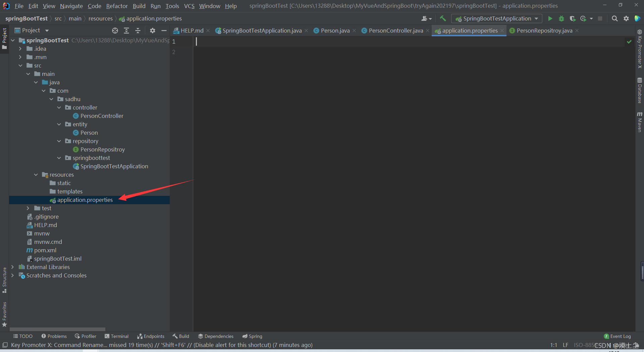Select Opened File target icon in Project panel
Image resolution: width=644 pixels, height=352 pixels.
coord(115,31)
